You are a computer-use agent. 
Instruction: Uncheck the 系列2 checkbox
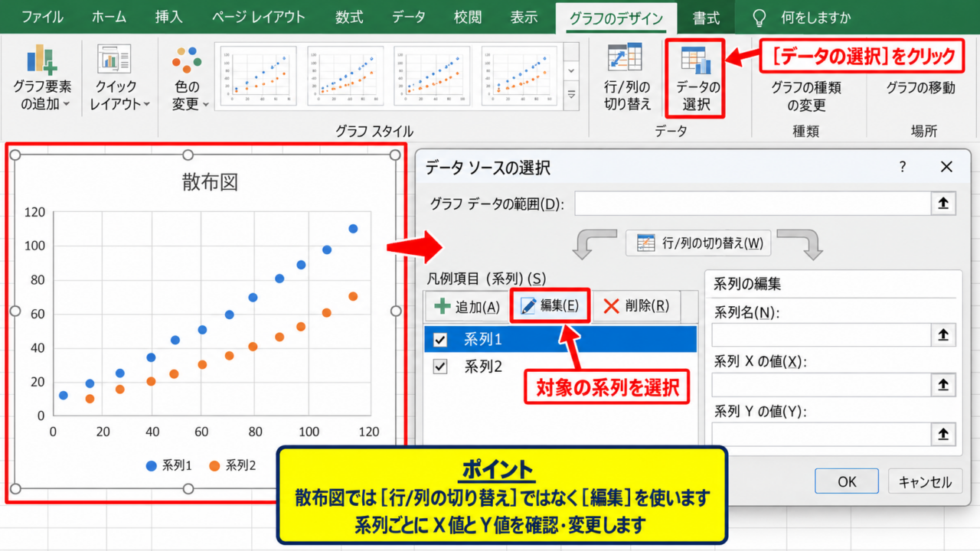440,367
